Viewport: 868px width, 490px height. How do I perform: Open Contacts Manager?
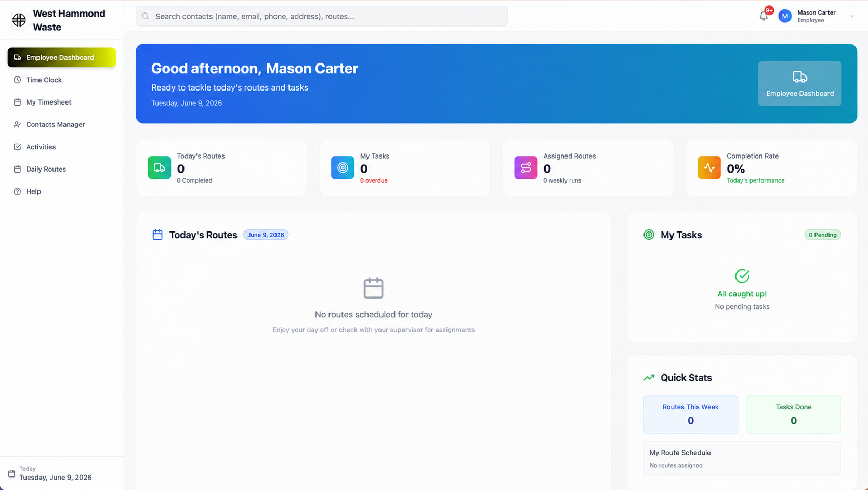pyautogui.click(x=62, y=124)
